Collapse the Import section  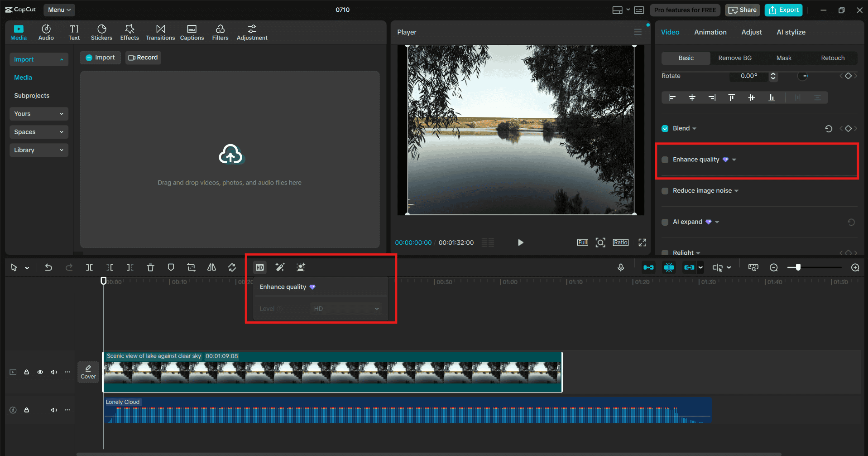(x=39, y=59)
